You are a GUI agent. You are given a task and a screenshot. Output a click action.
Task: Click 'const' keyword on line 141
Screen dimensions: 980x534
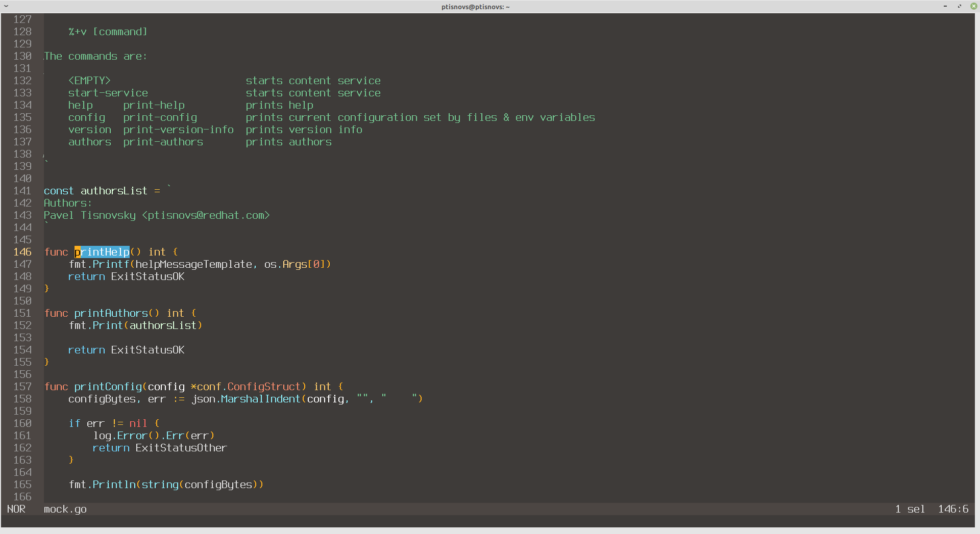coord(59,191)
